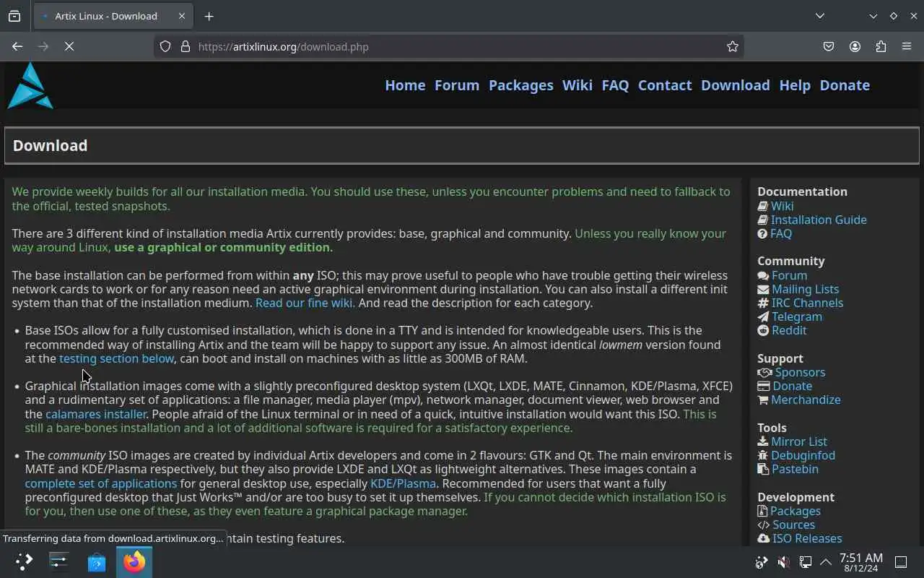Screen dimensions: 924x578
Task: Open the FAQ navigation item
Action: click(x=615, y=85)
